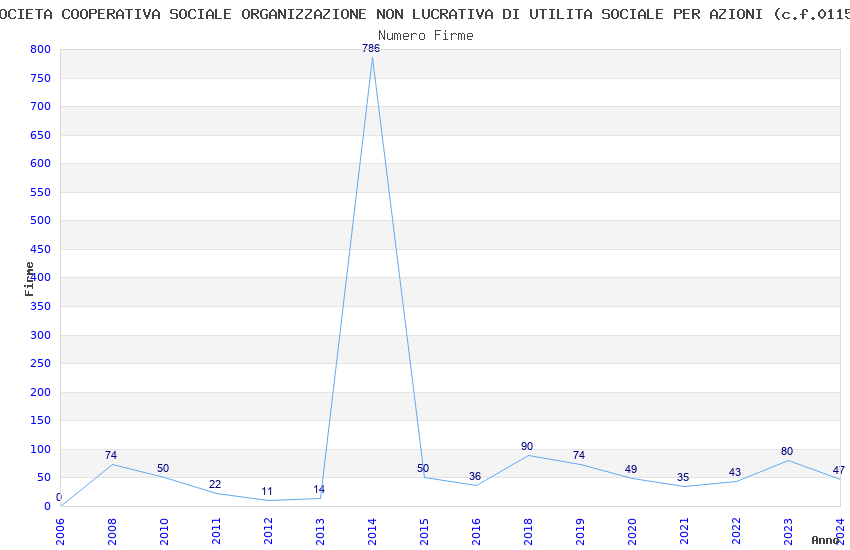Select the 74 data label above 2019
Image resolution: width=850 pixels, height=550 pixels.
tap(579, 455)
